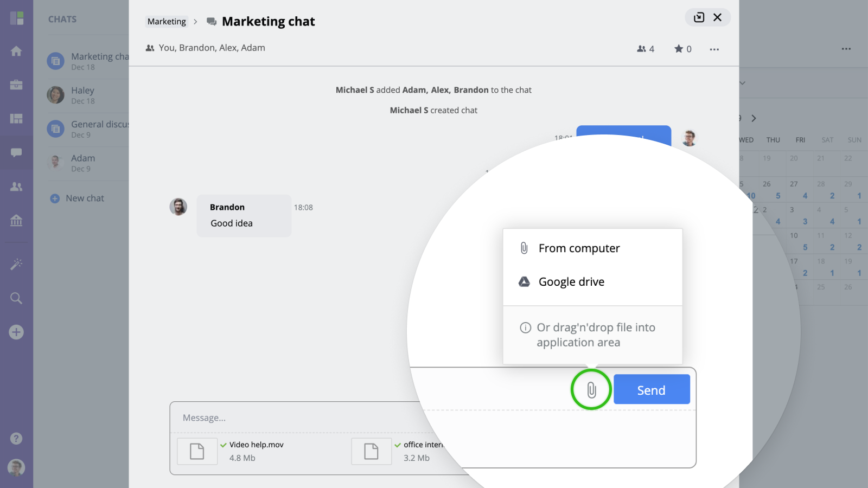868x488 pixels.
Task: Click the sender avatar at top right message
Action: click(689, 138)
